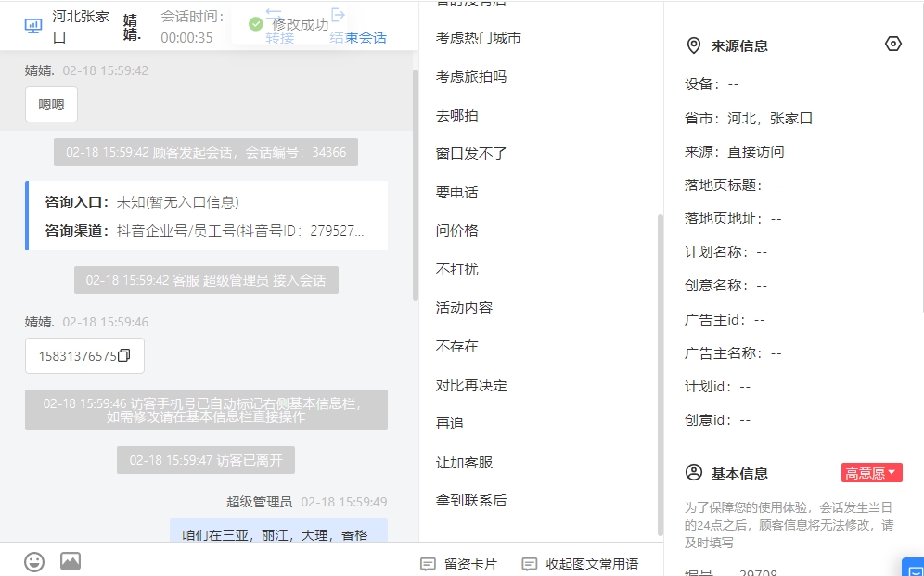Viewport: 924px width, 576px height.
Task: Click the hexagon settings icon near 来源信息
Action: pos(892,45)
